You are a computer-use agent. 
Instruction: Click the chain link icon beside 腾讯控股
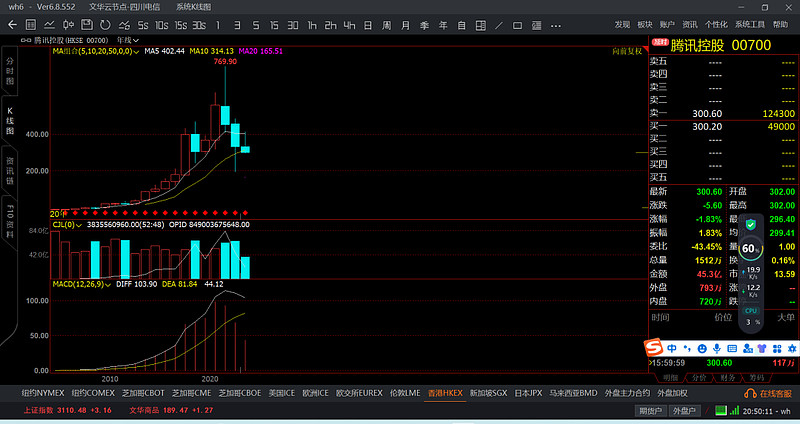click(26, 40)
